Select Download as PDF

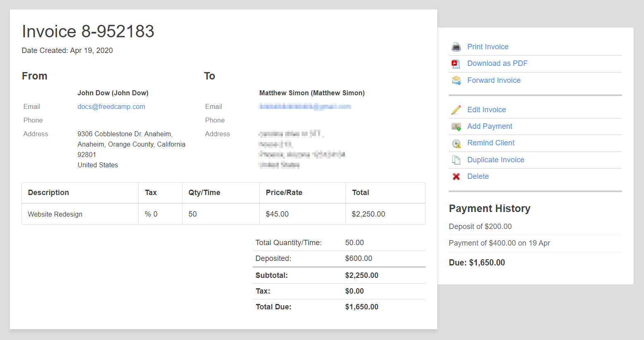click(497, 63)
